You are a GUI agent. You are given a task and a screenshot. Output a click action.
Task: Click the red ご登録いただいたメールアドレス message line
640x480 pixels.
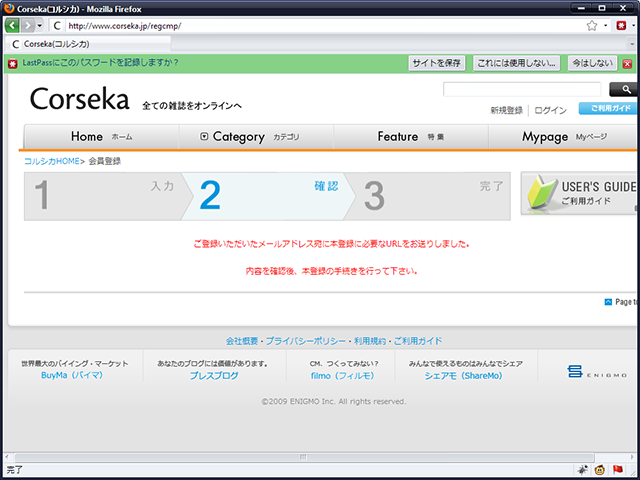[331, 244]
